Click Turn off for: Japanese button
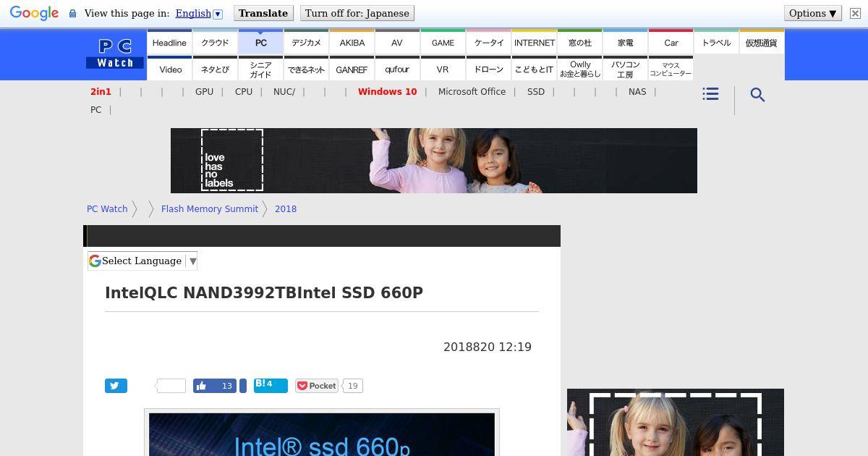 357,13
